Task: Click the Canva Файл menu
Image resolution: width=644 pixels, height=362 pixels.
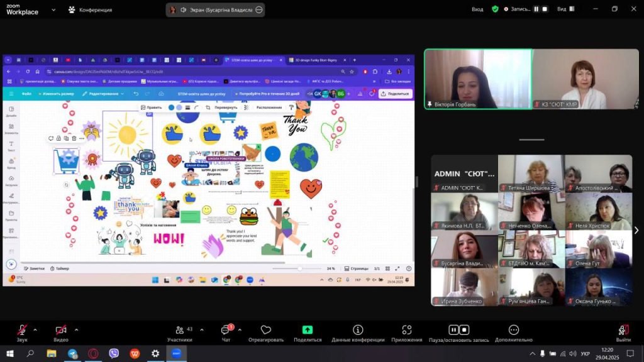Action: click(x=26, y=94)
